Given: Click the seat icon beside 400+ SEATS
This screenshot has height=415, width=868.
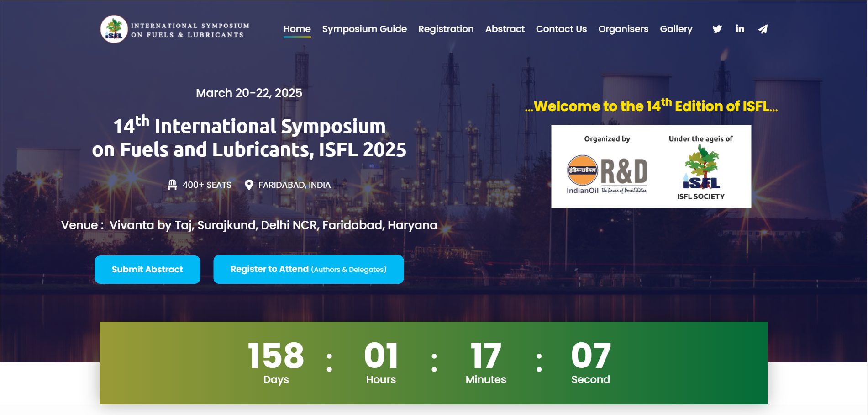Looking at the screenshot, I should 172,185.
